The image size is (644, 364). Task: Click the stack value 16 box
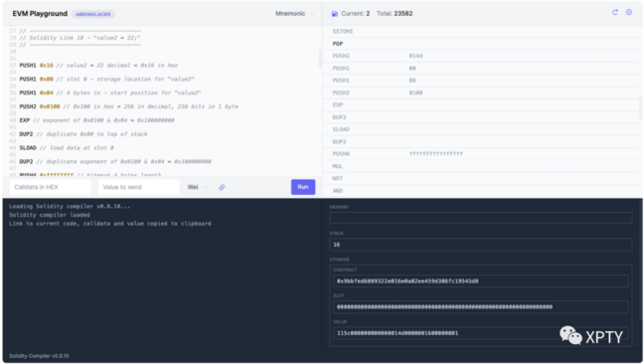point(481,245)
